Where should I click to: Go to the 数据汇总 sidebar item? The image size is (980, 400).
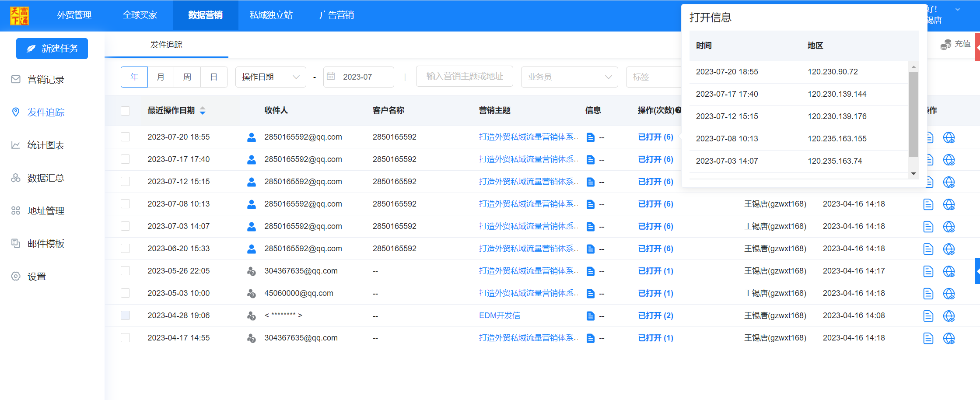[38, 178]
